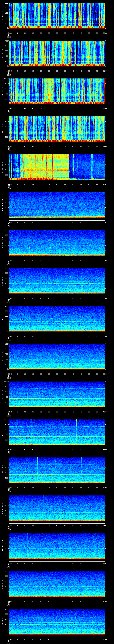The width and height of the screenshot is (114, 644).
Task: Click the spectrogram starting at 22:30:00
Action: pos(57,53)
